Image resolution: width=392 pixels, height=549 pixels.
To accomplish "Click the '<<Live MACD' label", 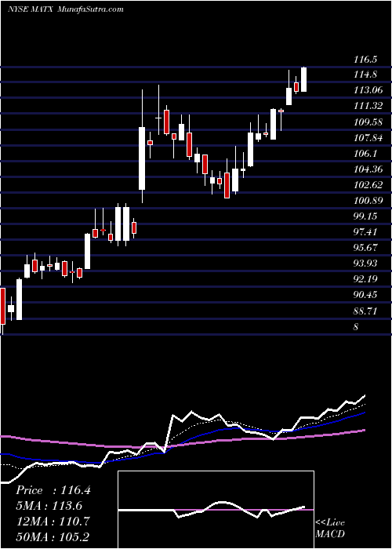I will pyautogui.click(x=330, y=528).
